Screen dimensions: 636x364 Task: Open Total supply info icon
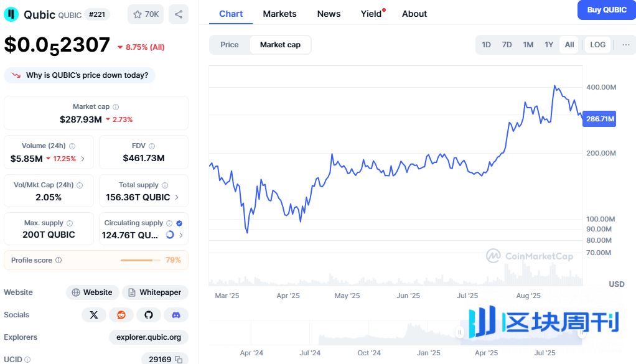click(x=165, y=185)
